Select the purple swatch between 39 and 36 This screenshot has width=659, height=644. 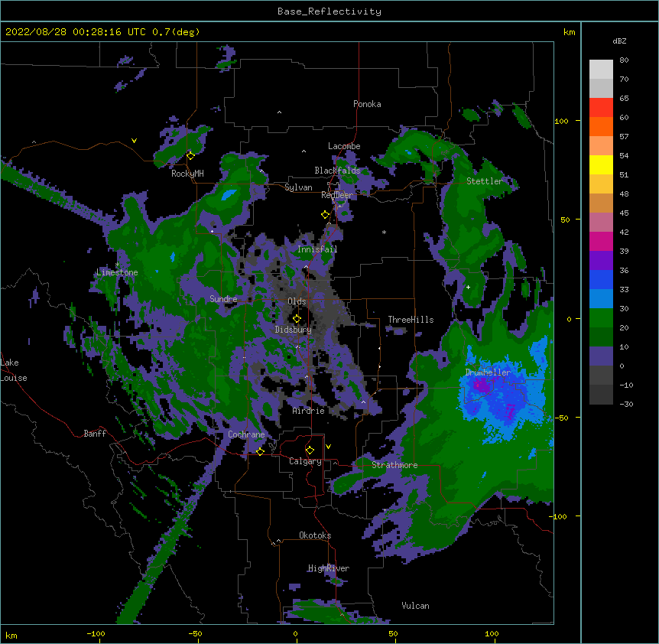click(601, 261)
